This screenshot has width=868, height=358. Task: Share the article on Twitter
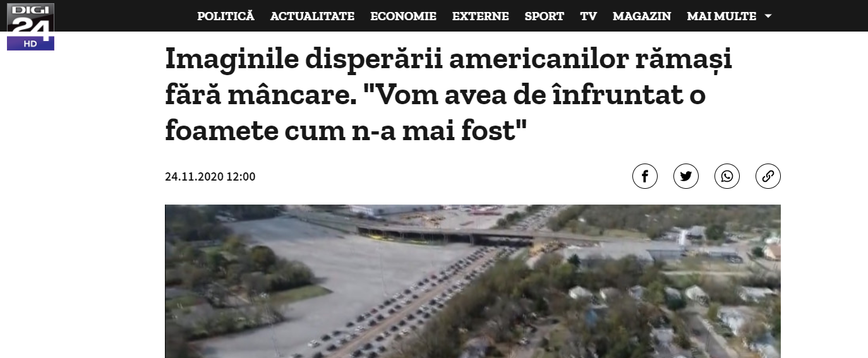point(685,176)
